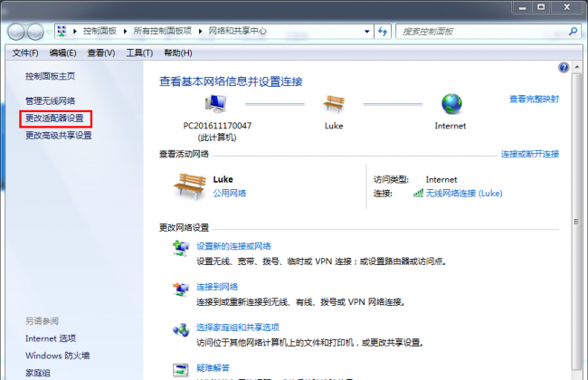Open the 帮助(H) menu
Viewport: 588px width, 380px height.
[x=178, y=52]
